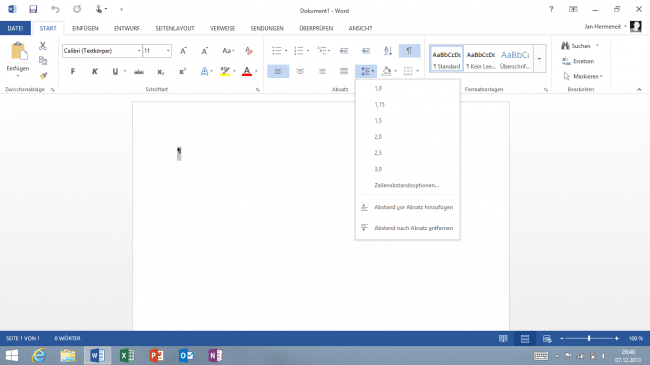The image size is (650, 365).
Task: Clear all formatting eraser icon
Action: (x=249, y=51)
